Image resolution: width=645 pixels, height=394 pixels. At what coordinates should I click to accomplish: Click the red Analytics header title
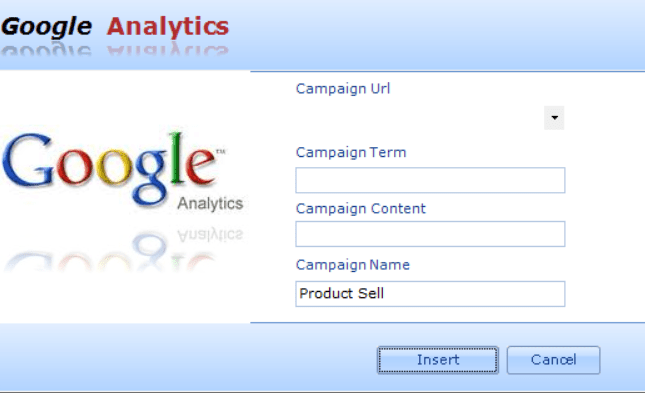(168, 26)
